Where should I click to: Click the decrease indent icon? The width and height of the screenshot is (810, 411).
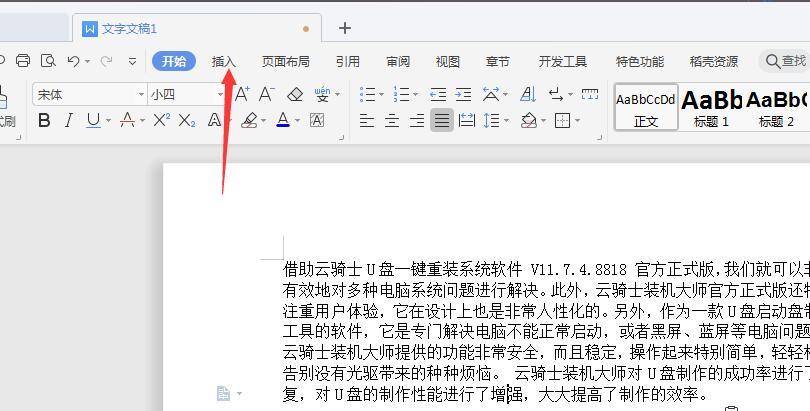pyautogui.click(x=439, y=95)
